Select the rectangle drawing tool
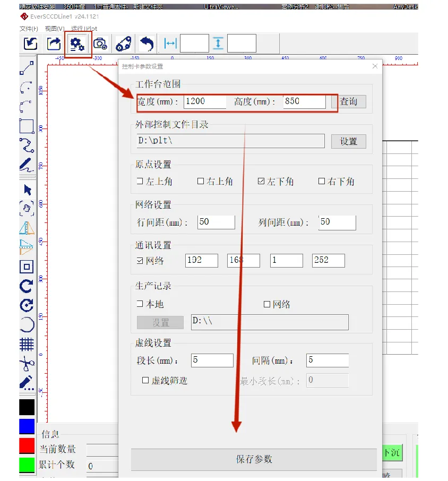Screen dimensions: 448x481 (x=27, y=126)
